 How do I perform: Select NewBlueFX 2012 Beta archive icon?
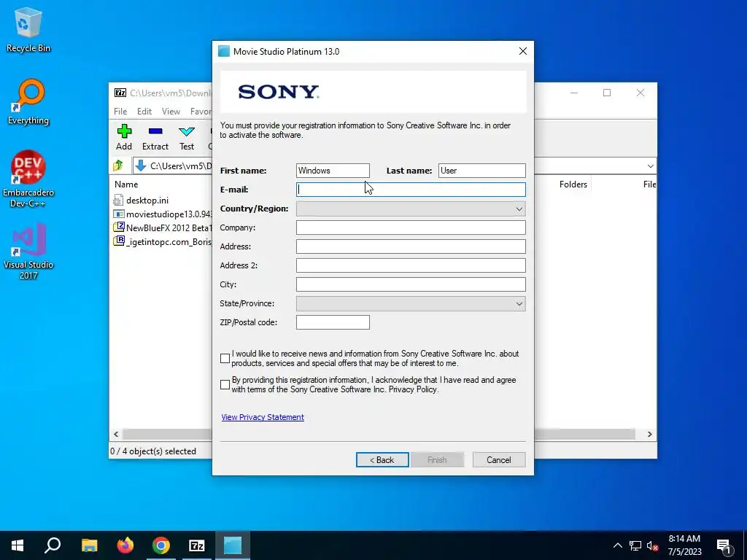click(119, 227)
